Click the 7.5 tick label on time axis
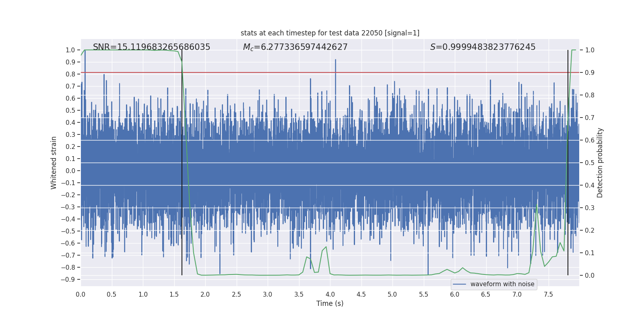This screenshot has width=644, height=322. click(548, 295)
